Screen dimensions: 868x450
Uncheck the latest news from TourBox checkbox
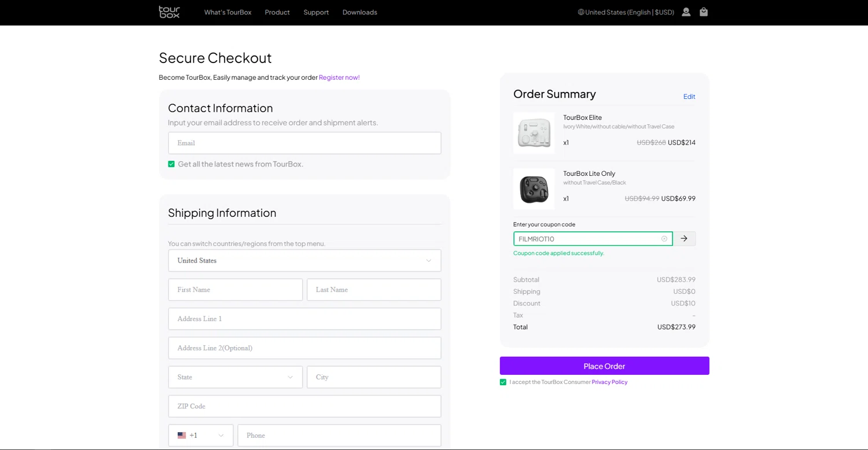[171, 164]
